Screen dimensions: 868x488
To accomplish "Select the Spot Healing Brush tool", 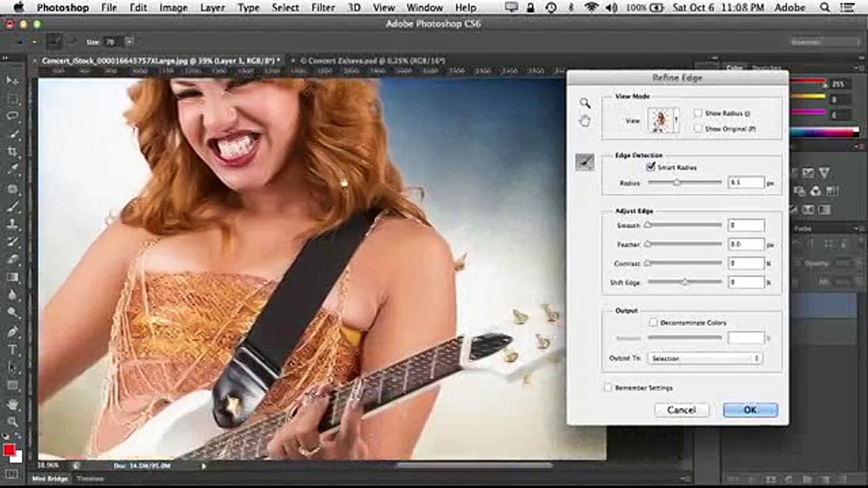I will pyautogui.click(x=12, y=189).
